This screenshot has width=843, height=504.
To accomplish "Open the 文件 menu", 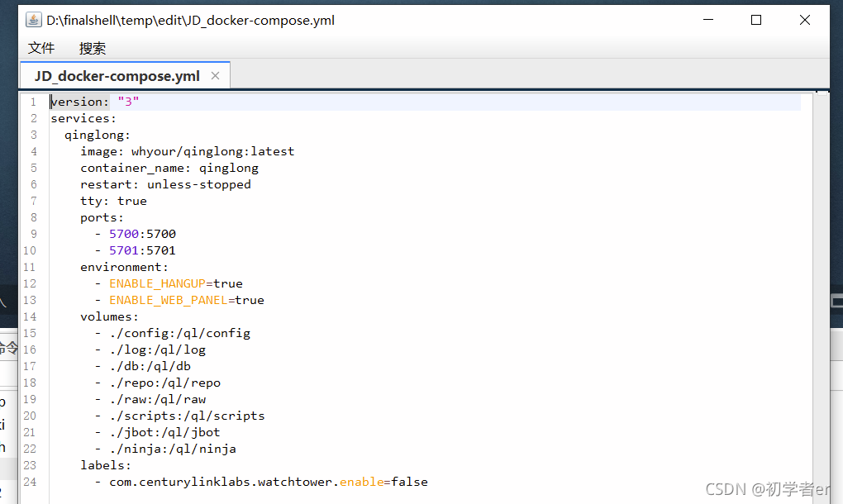I will (41, 49).
